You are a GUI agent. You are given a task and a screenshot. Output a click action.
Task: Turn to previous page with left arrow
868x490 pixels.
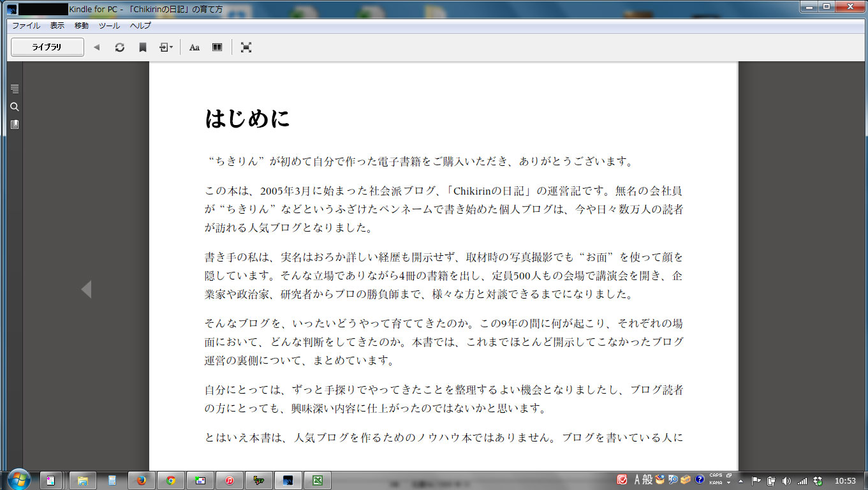pos(86,289)
